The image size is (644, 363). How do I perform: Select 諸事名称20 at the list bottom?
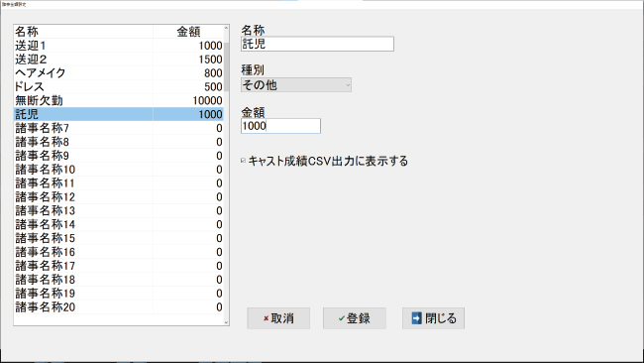tap(119, 307)
